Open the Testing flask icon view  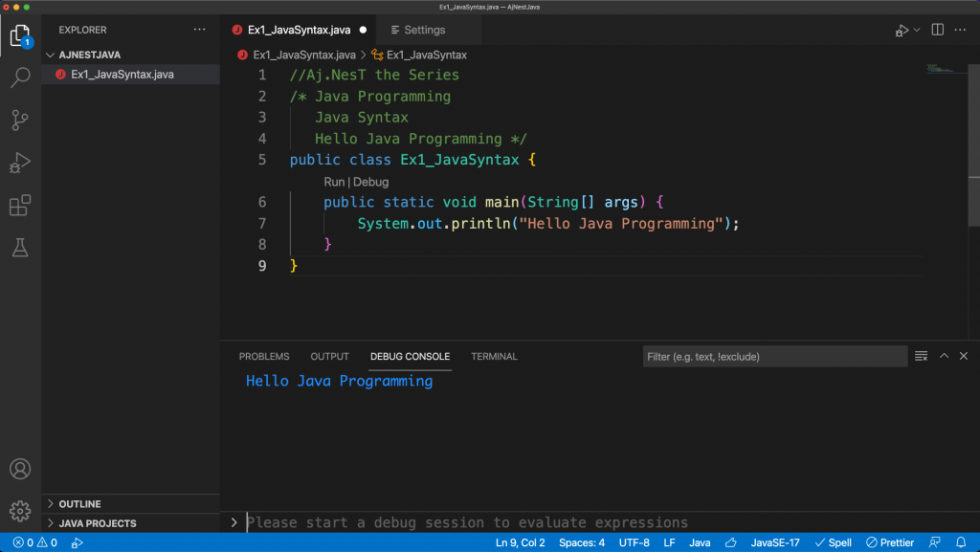(20, 248)
